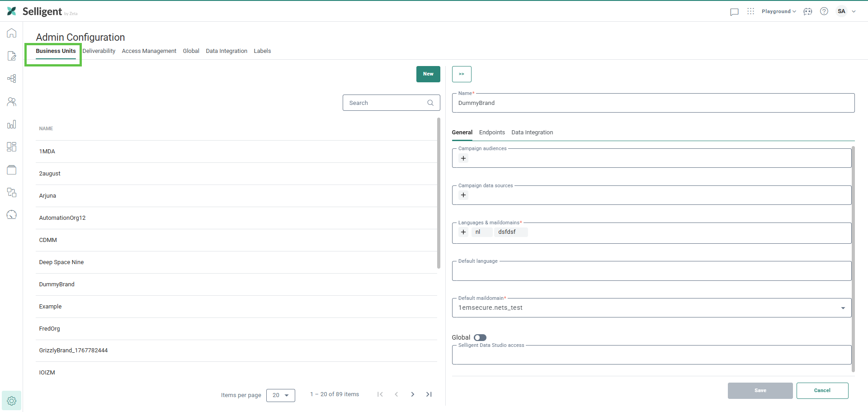868x412 pixels.
Task: Expand the Default maildomain dropdown
Action: [x=843, y=308]
